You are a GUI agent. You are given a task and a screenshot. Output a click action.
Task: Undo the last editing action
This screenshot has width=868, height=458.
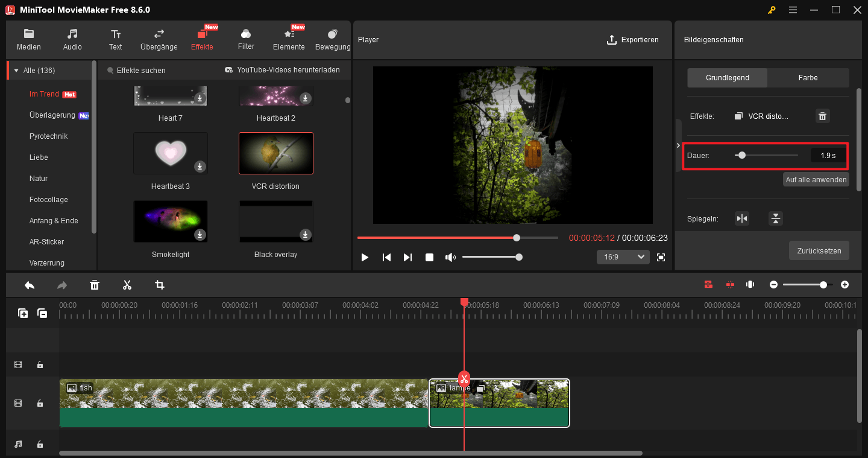pyautogui.click(x=29, y=284)
